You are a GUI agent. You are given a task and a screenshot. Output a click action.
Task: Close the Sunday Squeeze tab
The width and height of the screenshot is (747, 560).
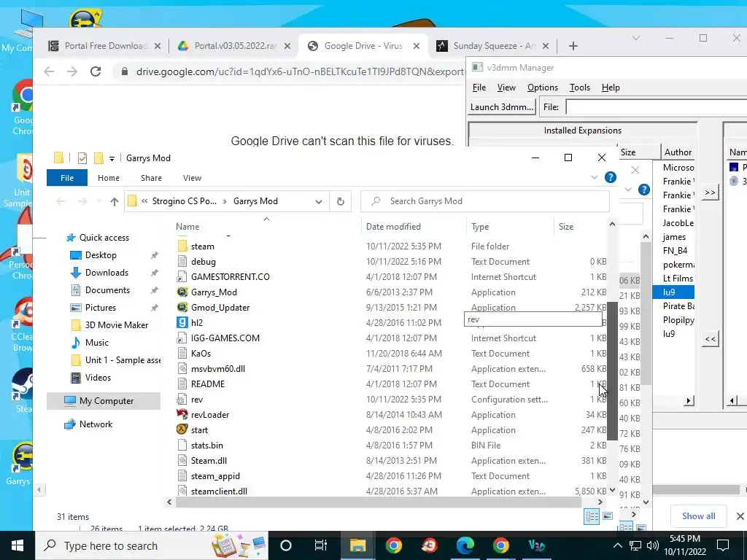point(546,46)
